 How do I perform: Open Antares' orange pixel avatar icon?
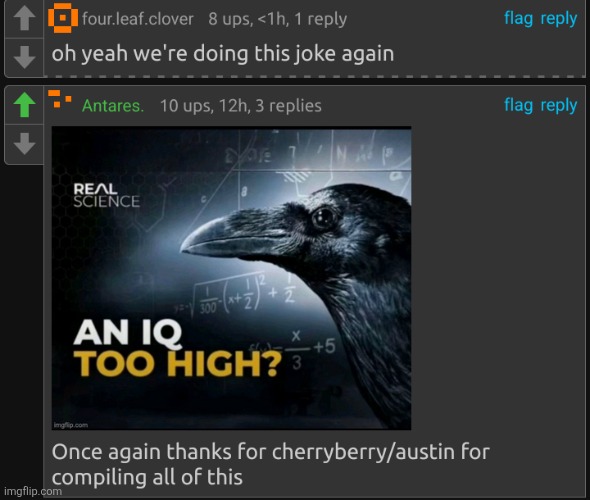point(60,99)
